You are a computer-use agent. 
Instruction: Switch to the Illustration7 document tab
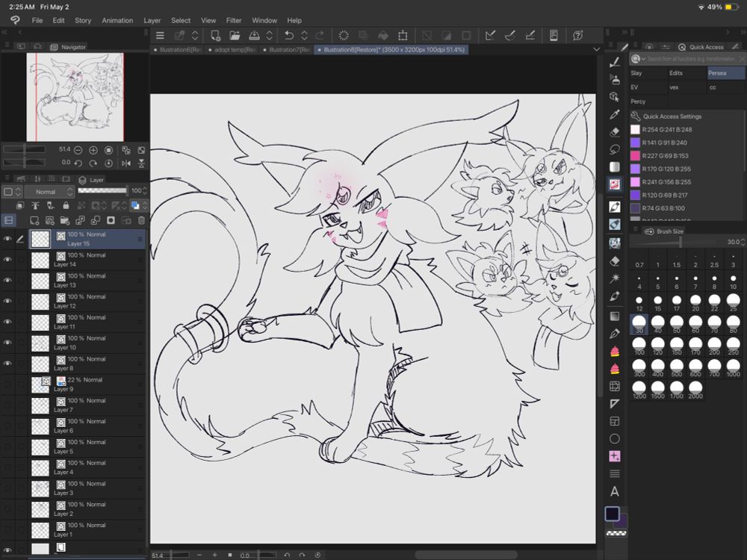click(x=288, y=49)
